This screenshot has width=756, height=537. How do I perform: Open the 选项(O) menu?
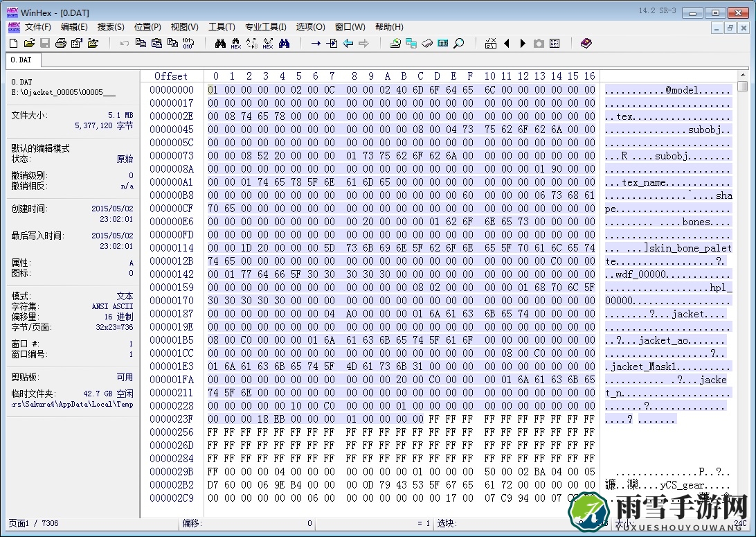click(x=310, y=27)
